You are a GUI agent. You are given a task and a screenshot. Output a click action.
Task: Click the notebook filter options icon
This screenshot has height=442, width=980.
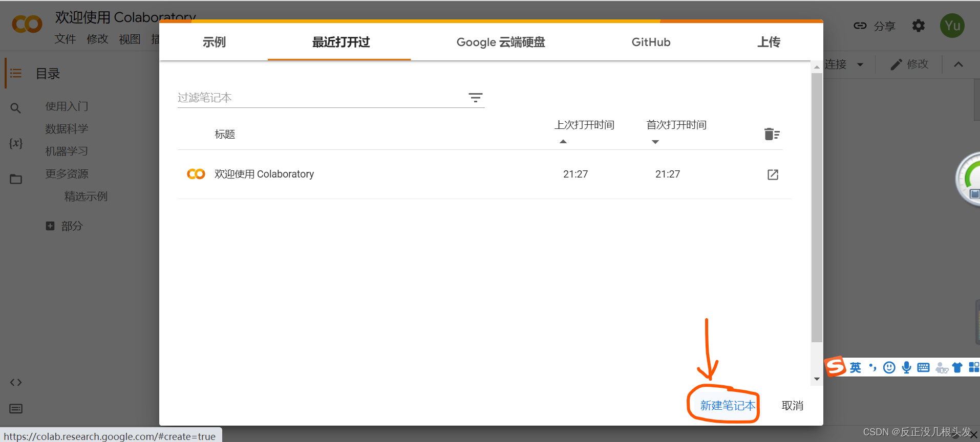[x=476, y=98]
